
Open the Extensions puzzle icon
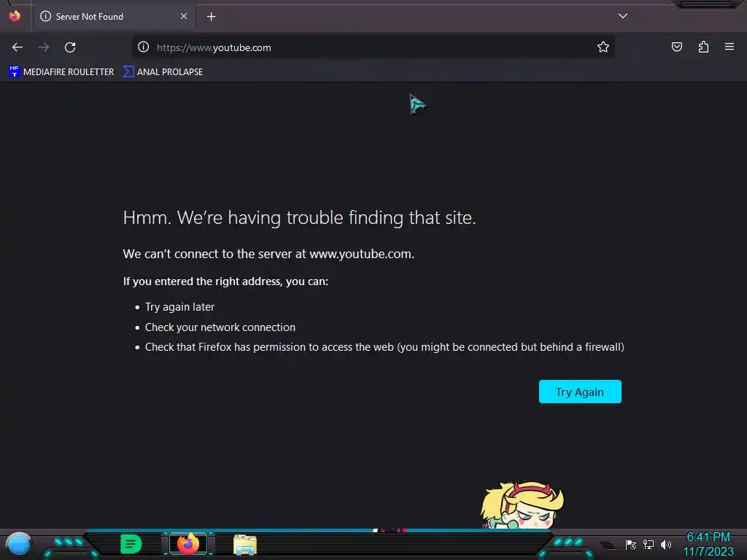coord(703,47)
